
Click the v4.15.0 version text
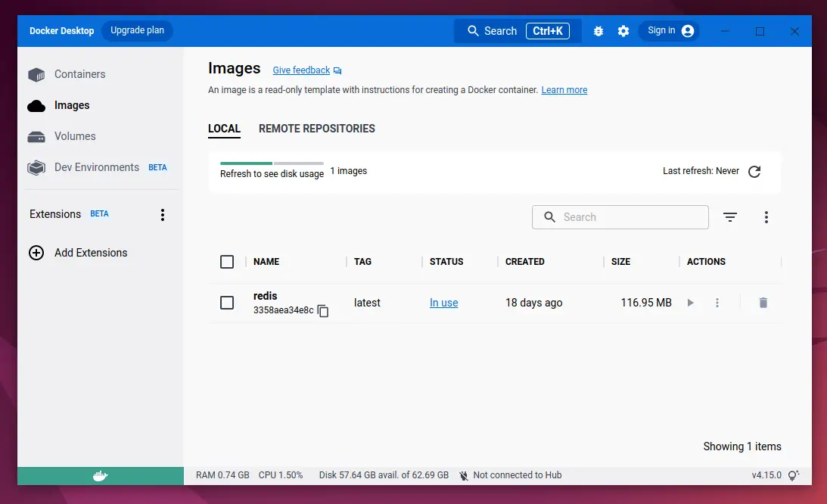pyautogui.click(x=766, y=475)
